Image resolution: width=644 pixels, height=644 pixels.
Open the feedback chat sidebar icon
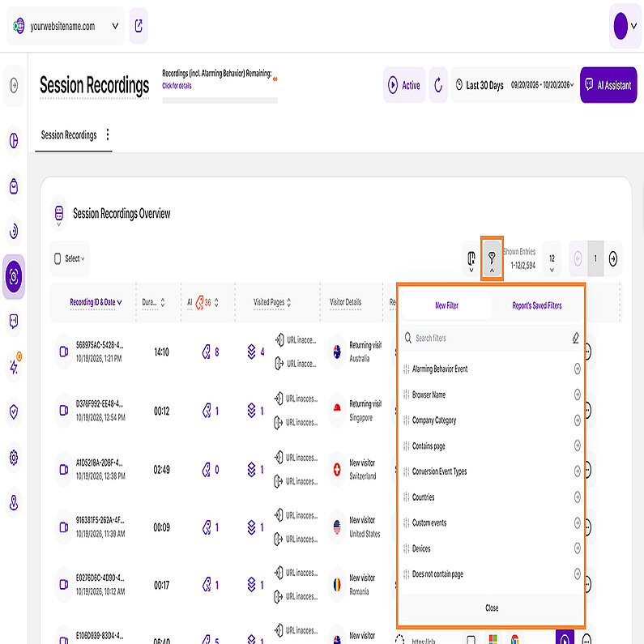click(x=14, y=321)
